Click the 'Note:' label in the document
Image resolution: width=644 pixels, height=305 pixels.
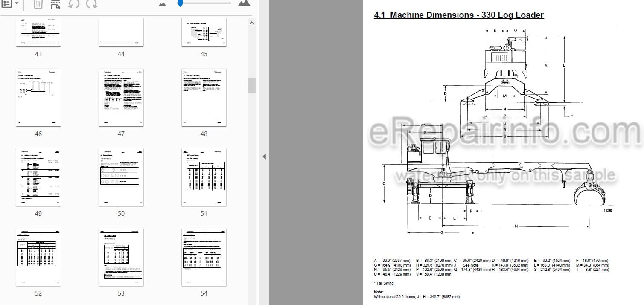379,292
